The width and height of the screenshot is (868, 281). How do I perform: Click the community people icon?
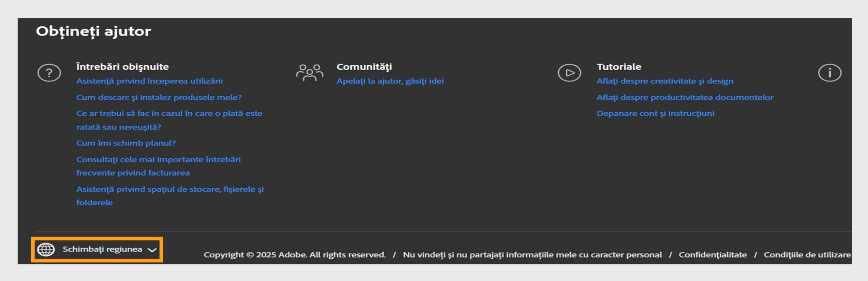tap(309, 73)
